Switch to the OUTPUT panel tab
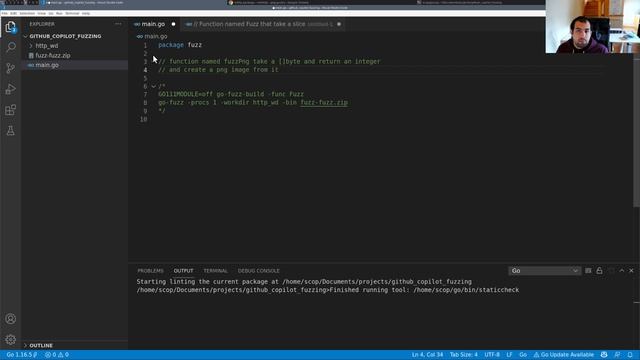This screenshot has height=360, width=640. [x=183, y=271]
